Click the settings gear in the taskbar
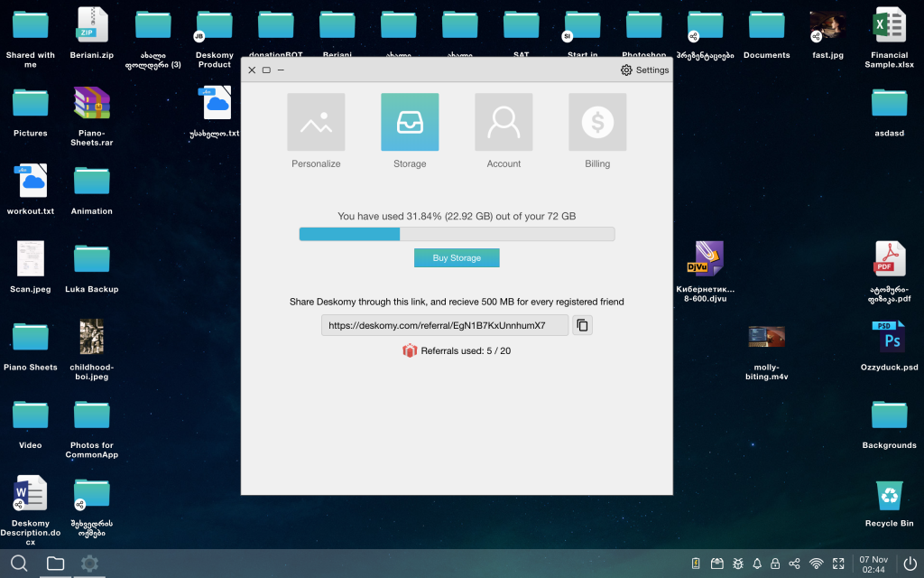This screenshot has width=924, height=578. 89,564
